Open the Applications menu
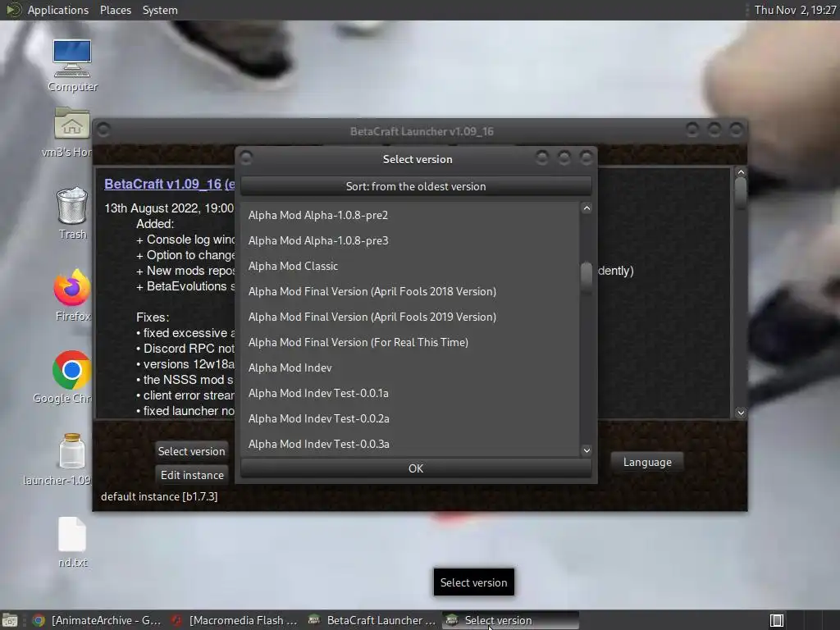The image size is (840, 630). coord(58,10)
